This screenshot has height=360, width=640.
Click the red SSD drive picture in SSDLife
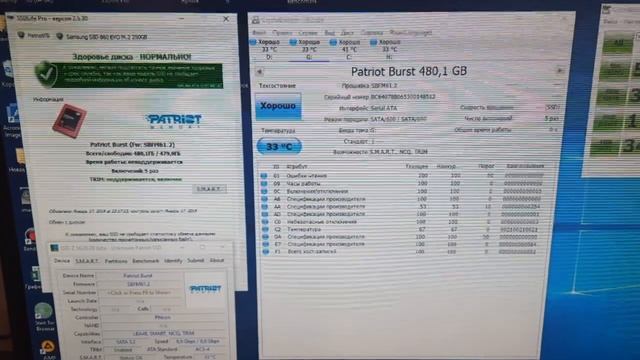[x=69, y=121]
